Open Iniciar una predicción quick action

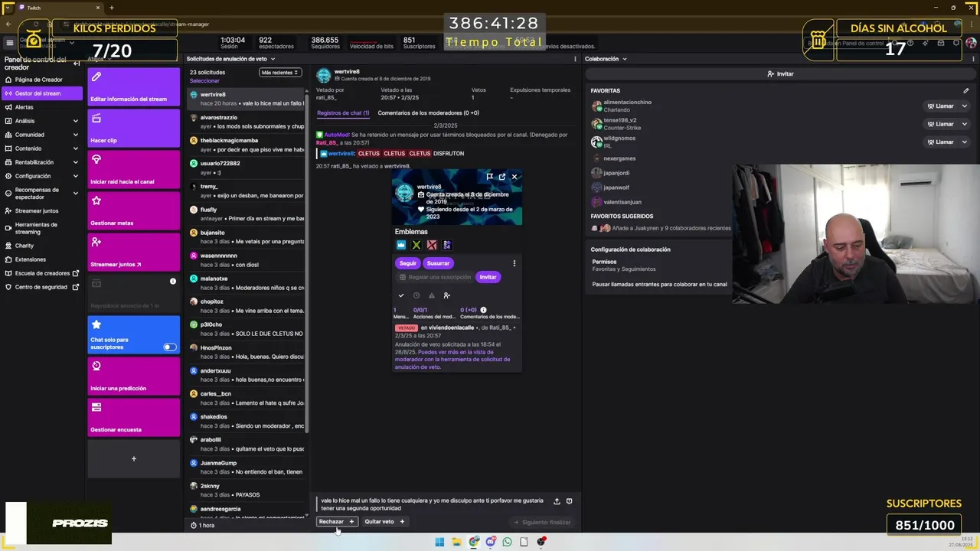pyautogui.click(x=133, y=376)
